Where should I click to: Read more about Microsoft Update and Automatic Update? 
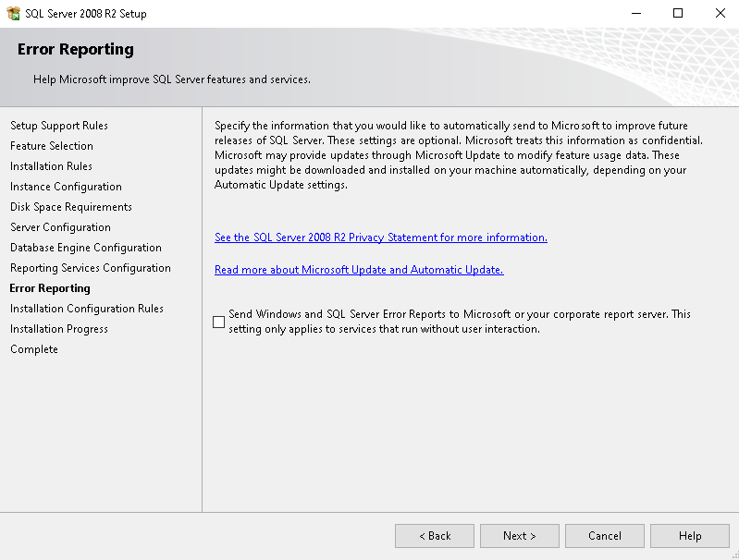point(359,270)
